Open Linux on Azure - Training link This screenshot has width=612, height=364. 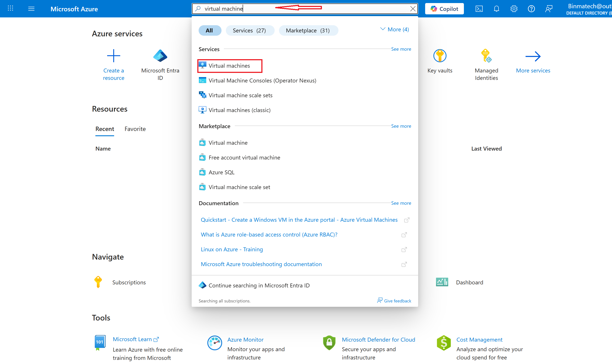click(232, 249)
